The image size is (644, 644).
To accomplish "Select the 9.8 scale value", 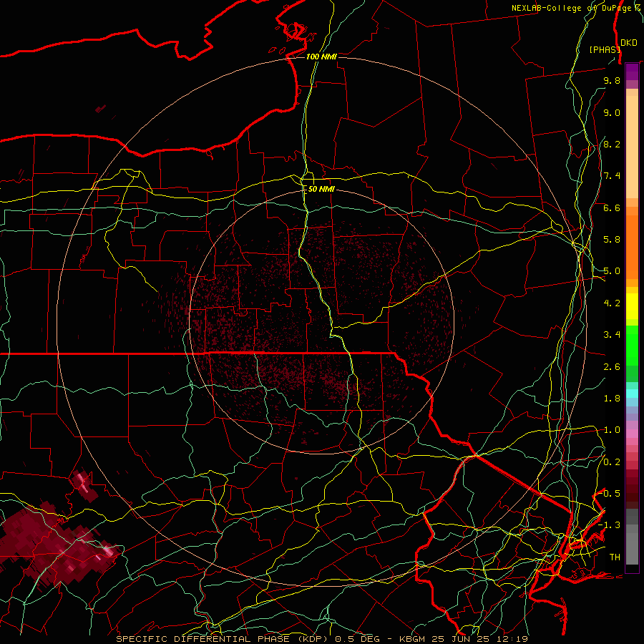I will pos(612,80).
